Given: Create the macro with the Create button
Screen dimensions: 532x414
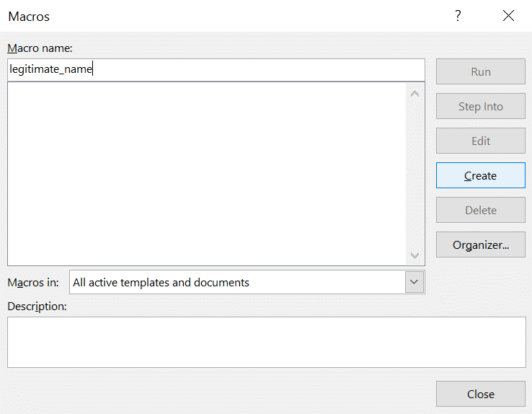Looking at the screenshot, I should click(480, 176).
